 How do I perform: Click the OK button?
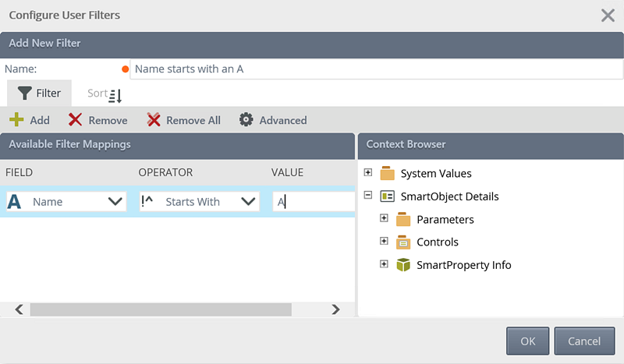[x=528, y=341]
